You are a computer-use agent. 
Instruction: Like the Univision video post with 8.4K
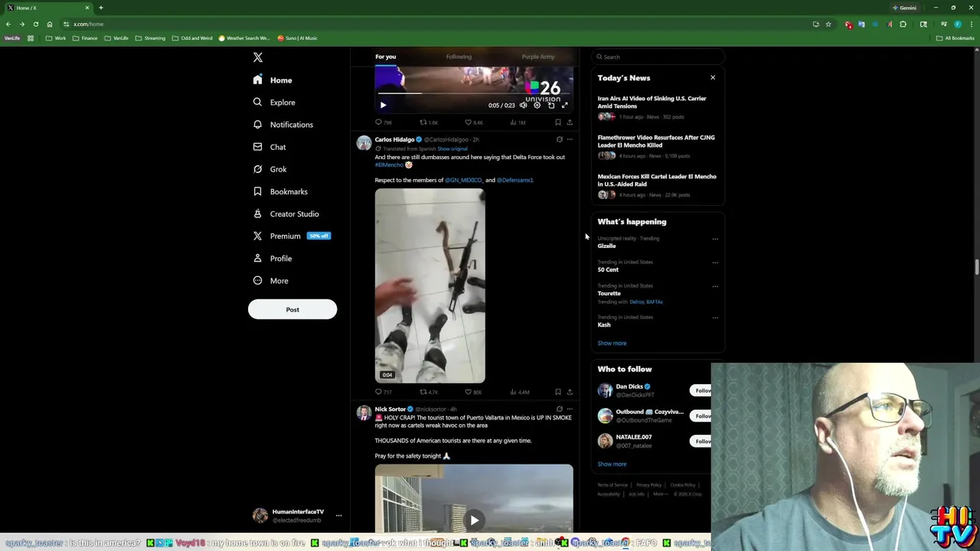pyautogui.click(x=474, y=122)
